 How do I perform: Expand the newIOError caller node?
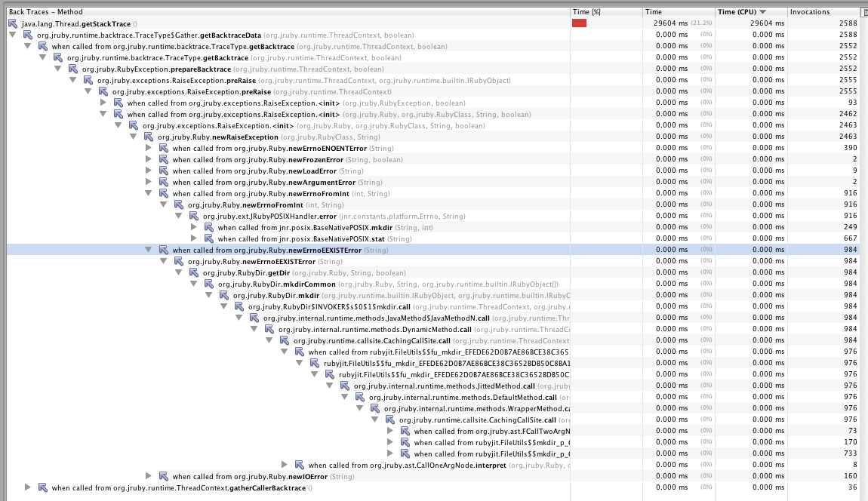(x=149, y=476)
